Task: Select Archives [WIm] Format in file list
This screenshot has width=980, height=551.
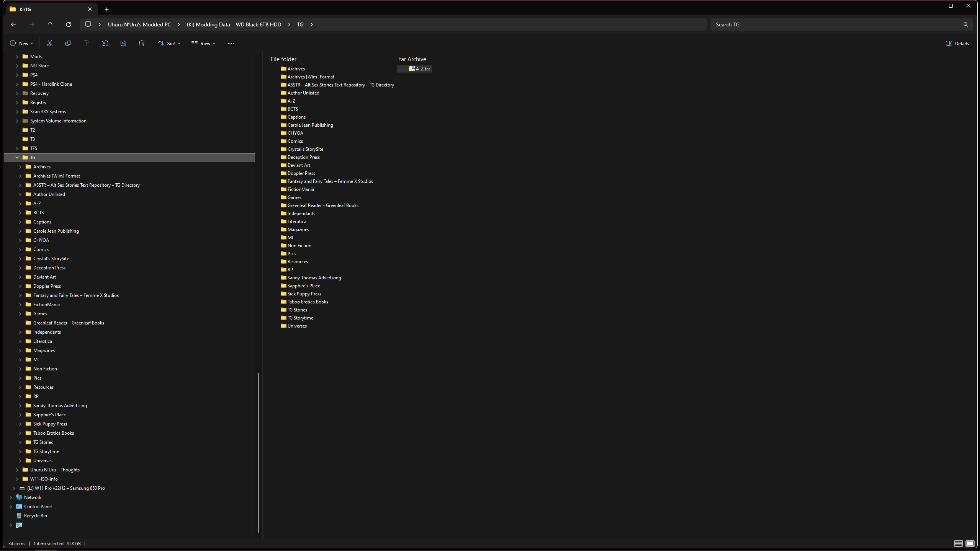Action: click(311, 77)
